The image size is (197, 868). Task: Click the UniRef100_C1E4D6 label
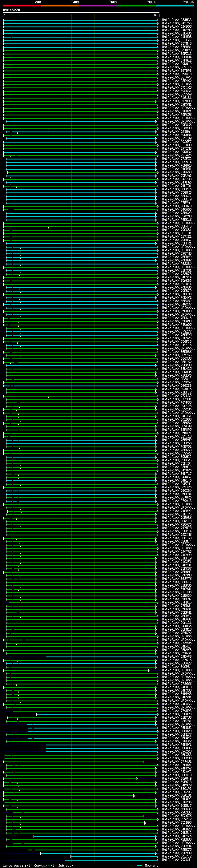177,33
